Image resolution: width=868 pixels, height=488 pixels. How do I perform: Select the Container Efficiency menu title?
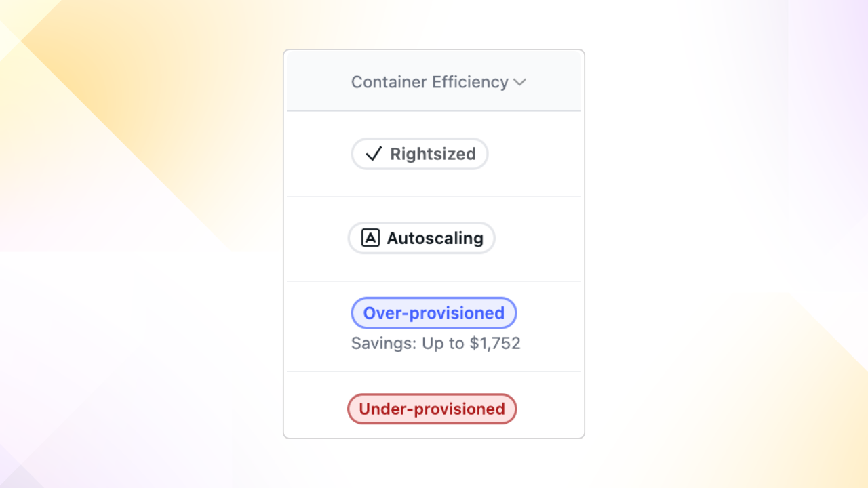429,82
